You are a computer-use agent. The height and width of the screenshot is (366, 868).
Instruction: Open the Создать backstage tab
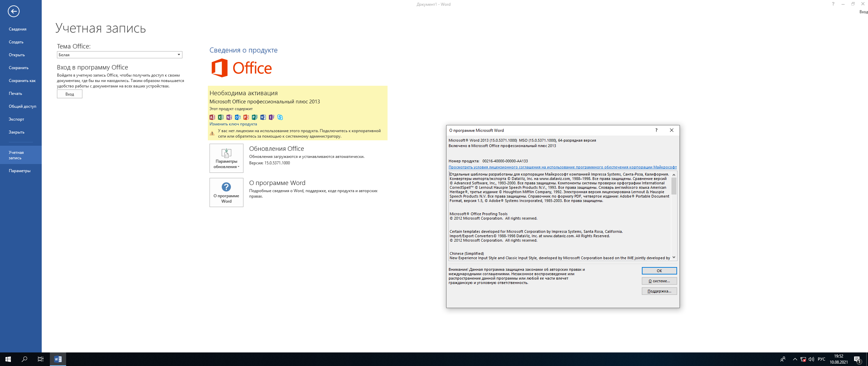(x=21, y=42)
